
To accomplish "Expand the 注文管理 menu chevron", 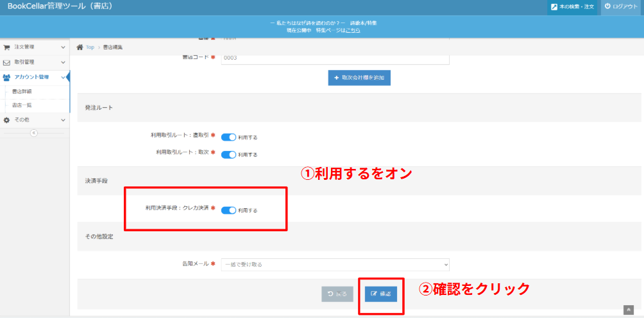I will coord(63,48).
